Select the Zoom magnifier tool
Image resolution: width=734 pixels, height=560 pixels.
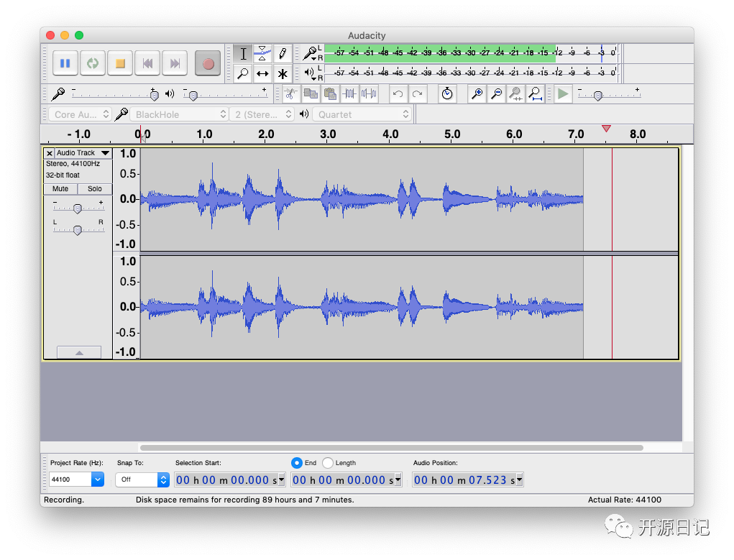coord(243,74)
